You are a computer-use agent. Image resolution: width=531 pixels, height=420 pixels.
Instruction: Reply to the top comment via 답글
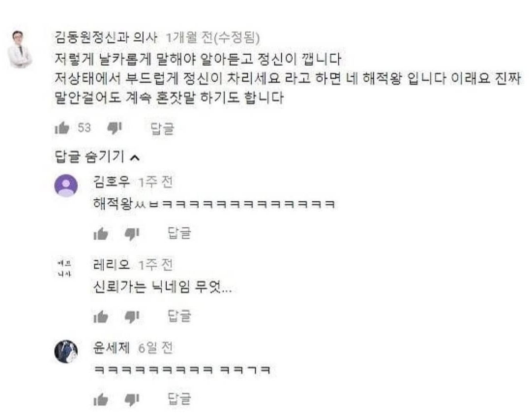pos(162,128)
